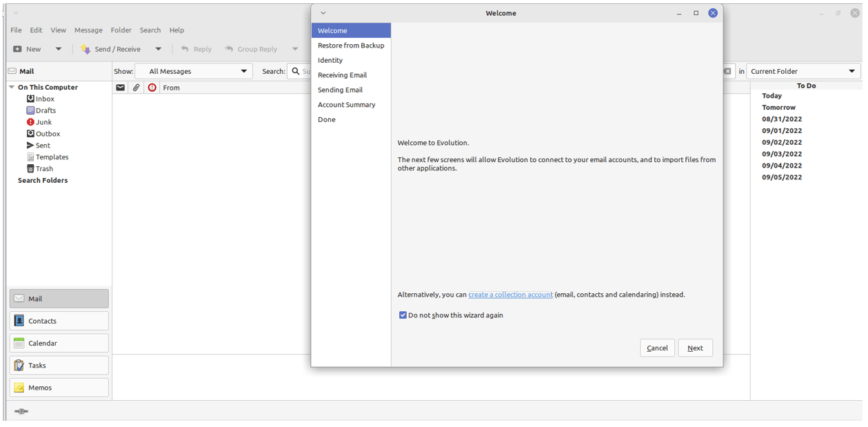868x427 pixels.
Task: Sort by the envelope status column icon
Action: click(x=121, y=88)
